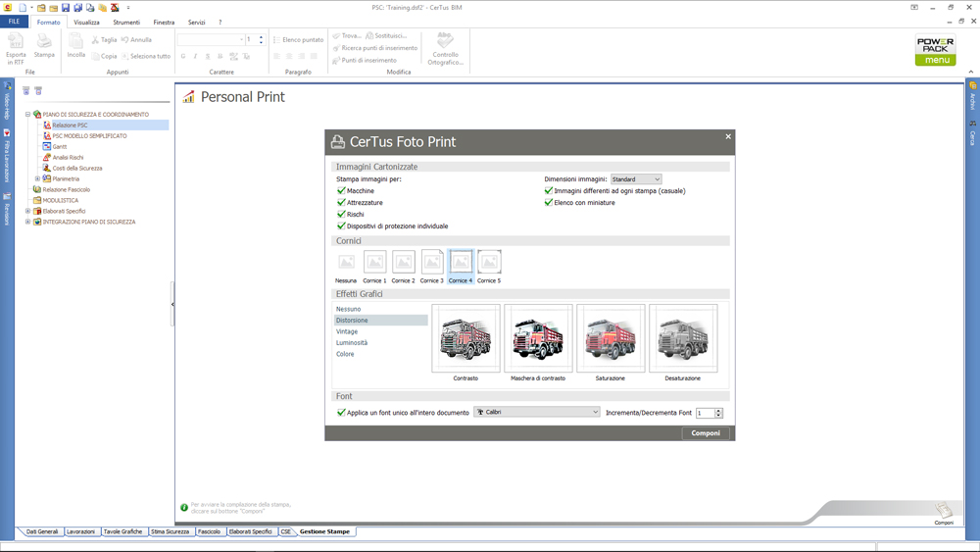Select the Desaturazione truck thumbnail
Screen dimensions: 980x552
tap(683, 338)
